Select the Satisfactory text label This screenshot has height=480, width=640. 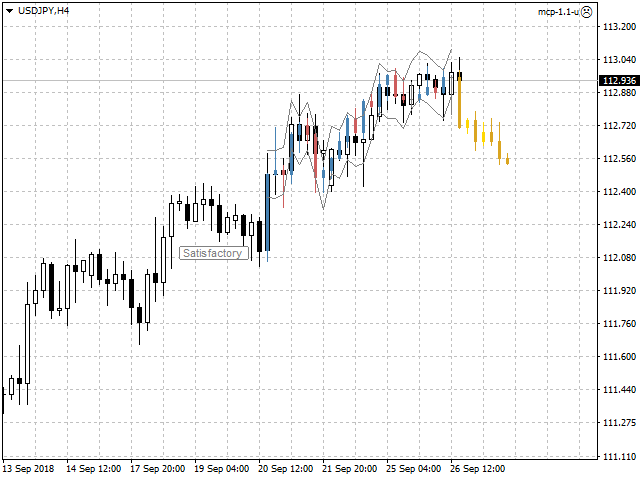[213, 253]
